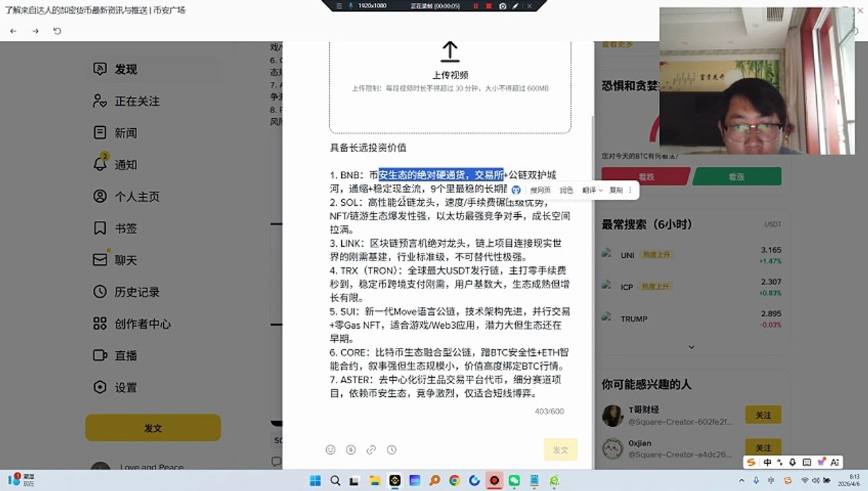The image size is (868, 491).
Task: Open 翻译 dropdown in selection popup
Action: pos(592,190)
